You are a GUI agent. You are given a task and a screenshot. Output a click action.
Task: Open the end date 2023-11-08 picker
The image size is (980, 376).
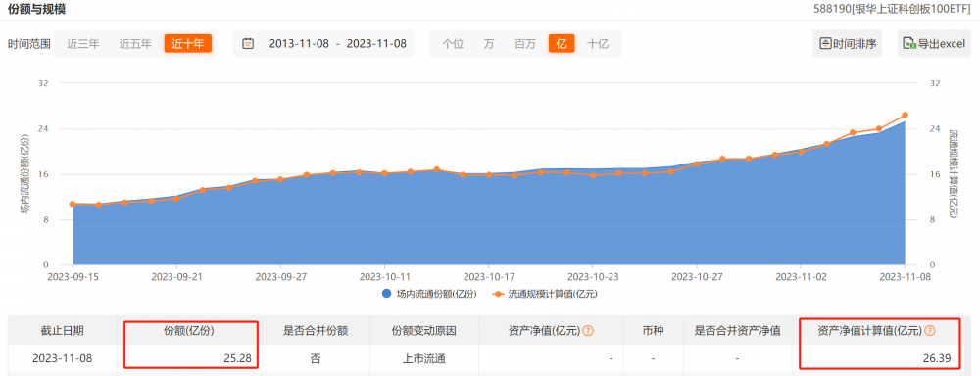[376, 44]
